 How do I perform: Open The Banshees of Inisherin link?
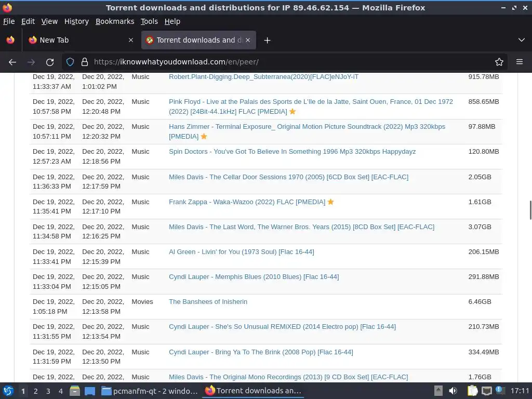pos(208,302)
